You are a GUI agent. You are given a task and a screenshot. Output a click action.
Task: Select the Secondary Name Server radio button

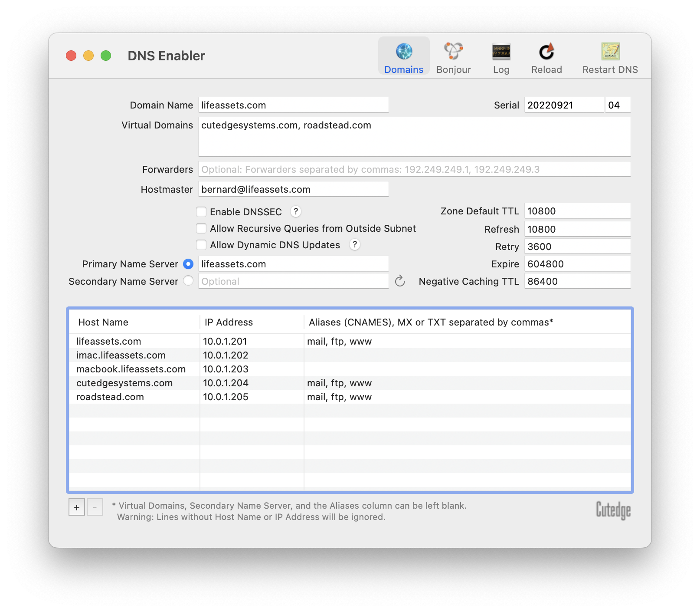pos(188,281)
